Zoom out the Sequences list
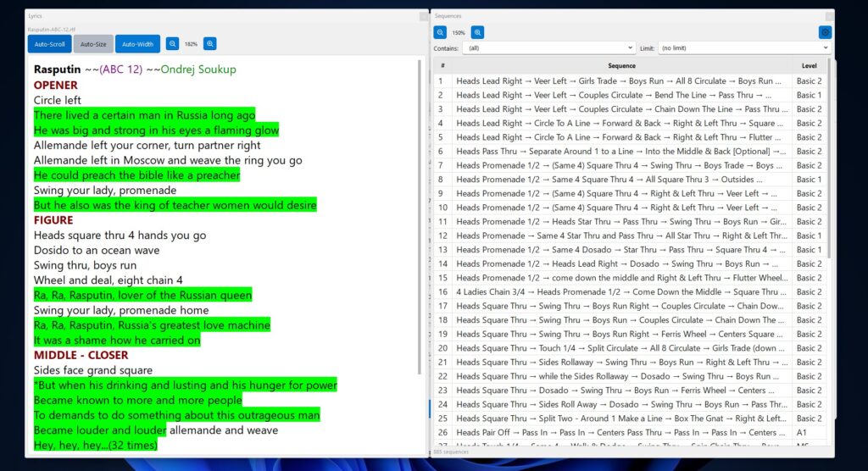The width and height of the screenshot is (868, 471). pos(440,32)
